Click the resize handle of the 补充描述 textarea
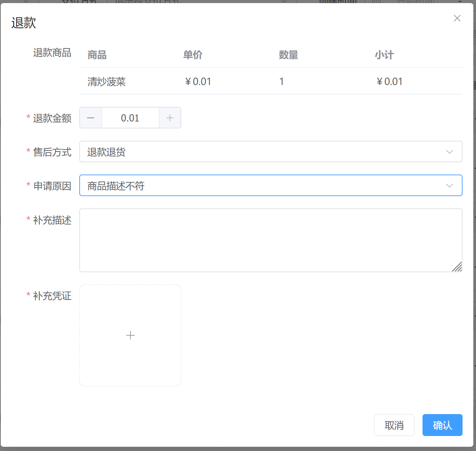 [x=457, y=267]
